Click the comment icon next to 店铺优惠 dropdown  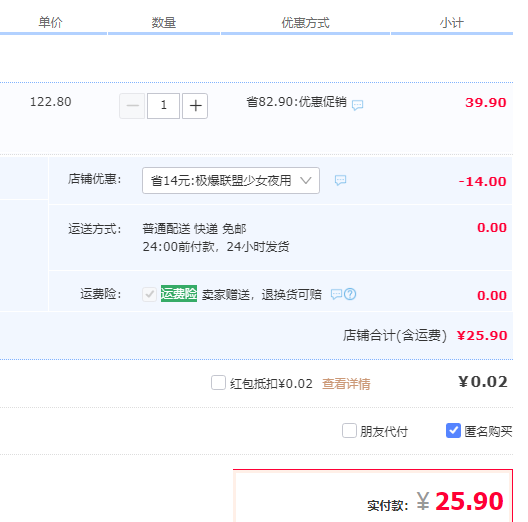click(x=340, y=180)
